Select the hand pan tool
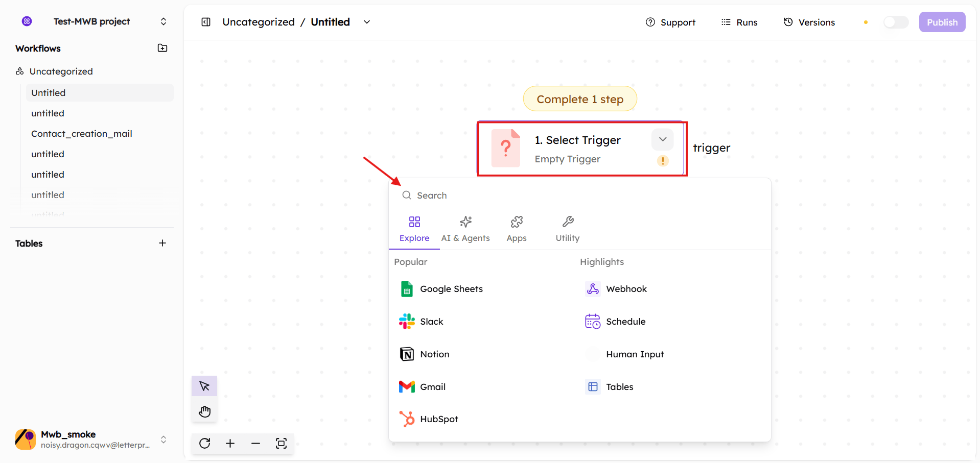The image size is (980, 463). pos(204,411)
